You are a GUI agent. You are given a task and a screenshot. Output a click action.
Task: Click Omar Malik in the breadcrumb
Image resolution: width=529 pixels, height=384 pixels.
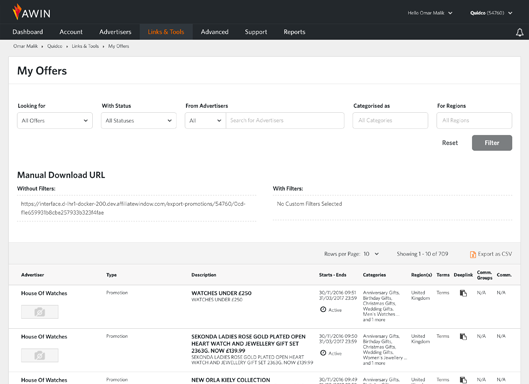(x=25, y=46)
